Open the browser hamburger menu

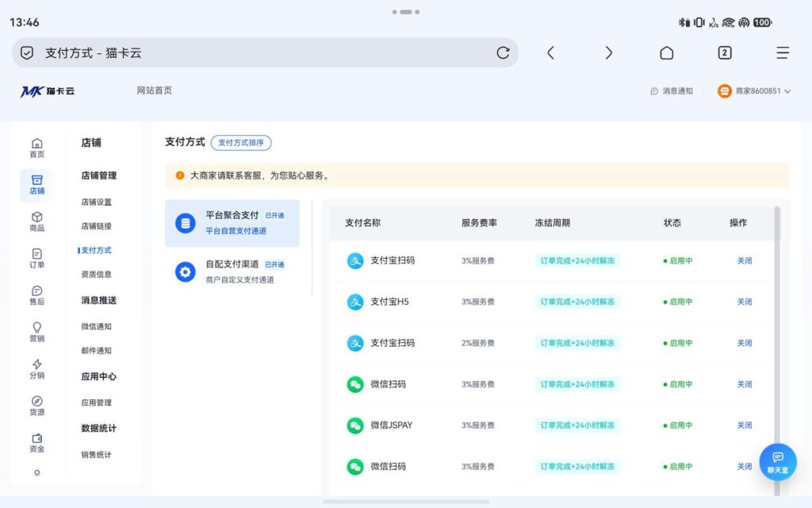pyautogui.click(x=783, y=53)
